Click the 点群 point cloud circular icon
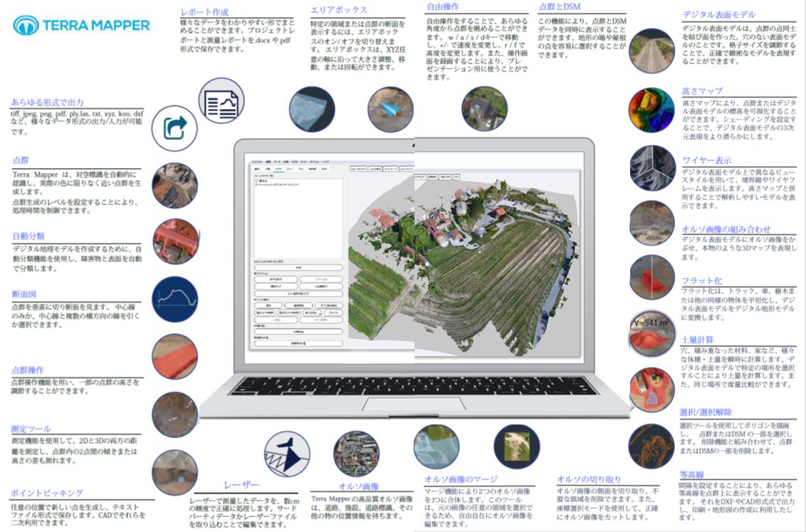Screen dimensions: 806x532 tap(174, 186)
